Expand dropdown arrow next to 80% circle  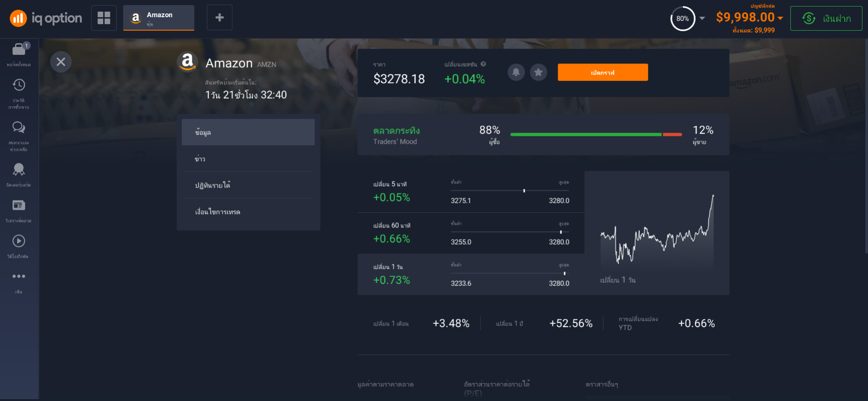click(x=702, y=19)
